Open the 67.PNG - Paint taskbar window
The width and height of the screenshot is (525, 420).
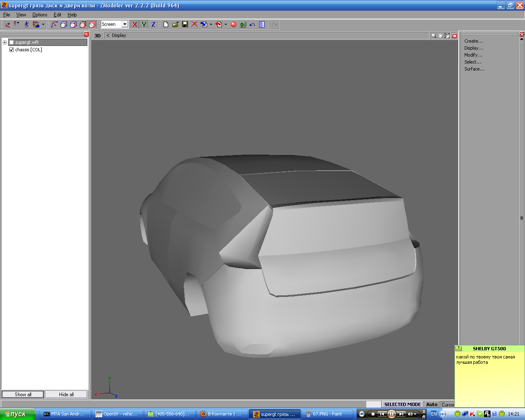click(x=327, y=414)
